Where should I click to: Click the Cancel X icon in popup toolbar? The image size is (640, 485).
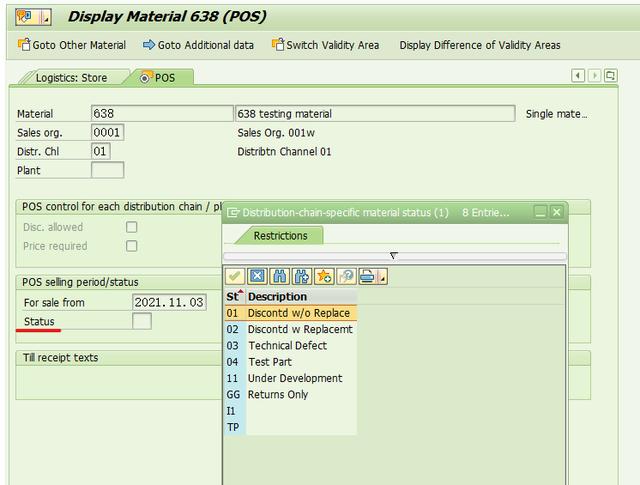point(257,276)
